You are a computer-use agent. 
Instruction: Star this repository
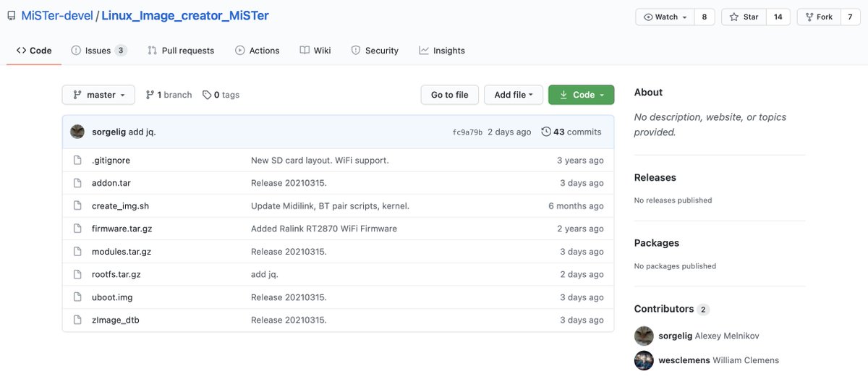coord(744,17)
